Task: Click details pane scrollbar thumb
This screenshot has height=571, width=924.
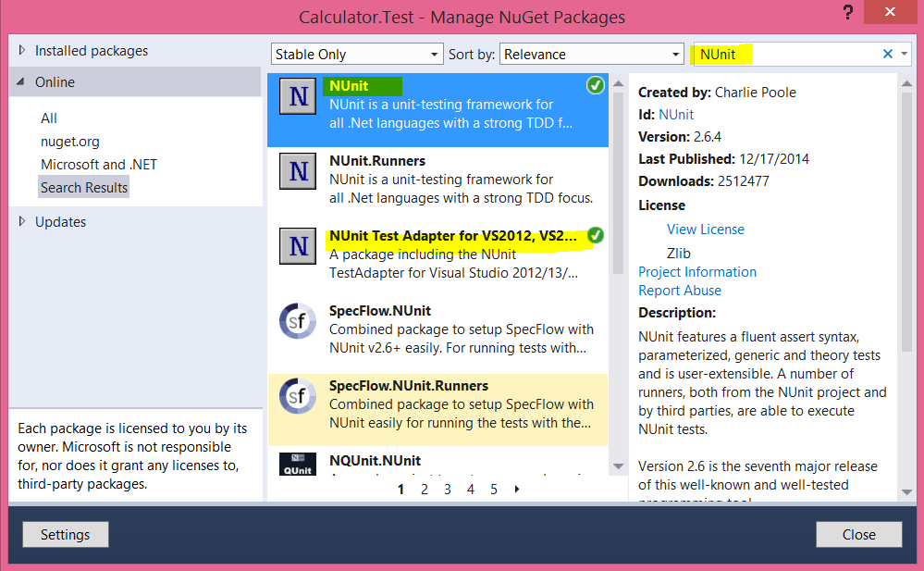Action: point(907,222)
